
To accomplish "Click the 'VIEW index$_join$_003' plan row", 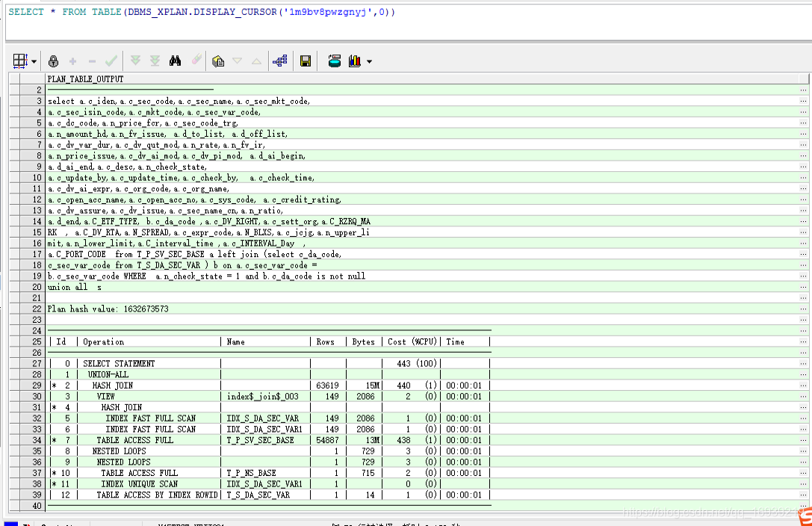I will click(422, 396).
